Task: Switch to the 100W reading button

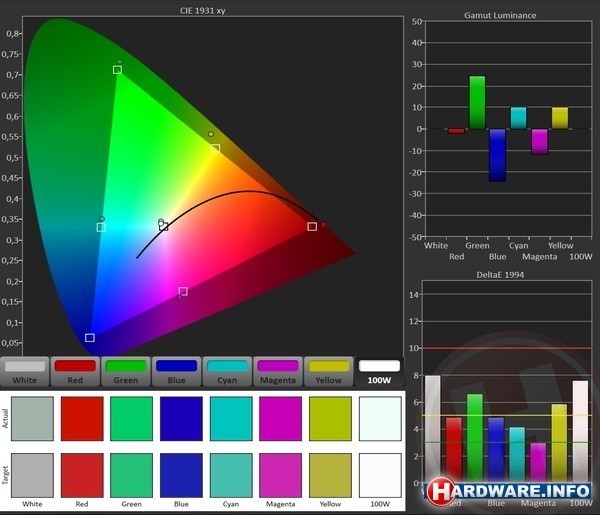Action: [378, 371]
